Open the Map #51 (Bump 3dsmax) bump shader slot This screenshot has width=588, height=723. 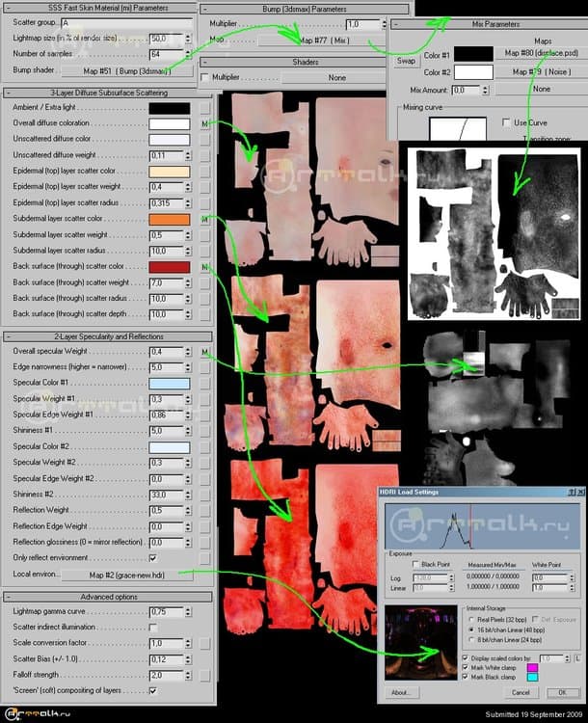pos(126,71)
